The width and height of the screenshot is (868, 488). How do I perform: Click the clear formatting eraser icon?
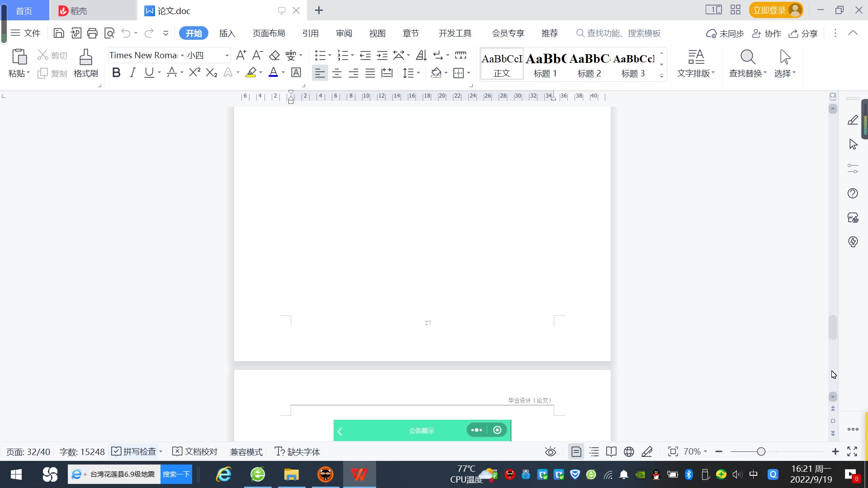coord(274,56)
